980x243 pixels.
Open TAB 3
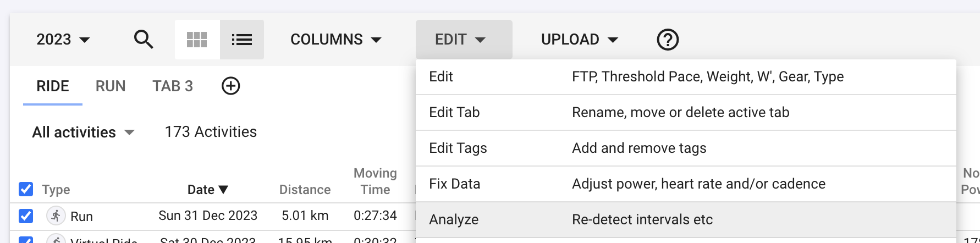click(173, 86)
